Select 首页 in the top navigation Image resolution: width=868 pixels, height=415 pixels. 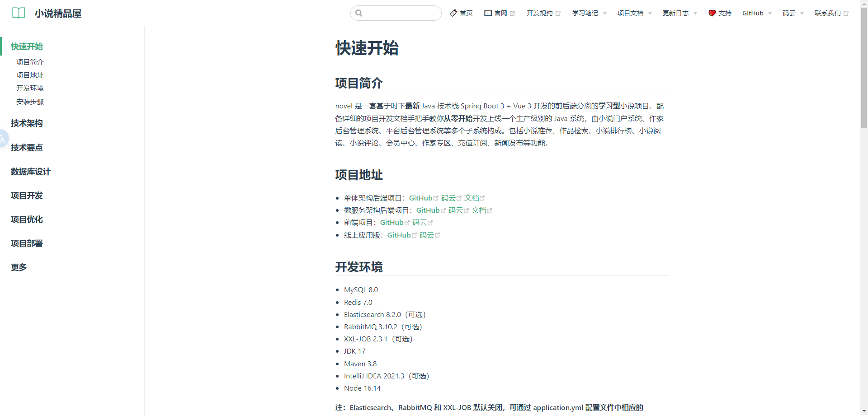[x=466, y=13]
